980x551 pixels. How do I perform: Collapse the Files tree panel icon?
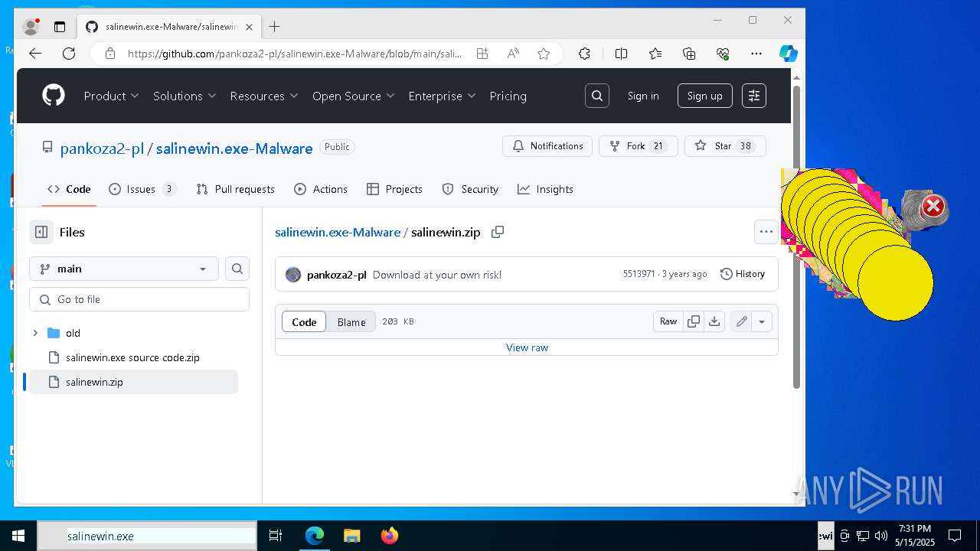[x=41, y=232]
